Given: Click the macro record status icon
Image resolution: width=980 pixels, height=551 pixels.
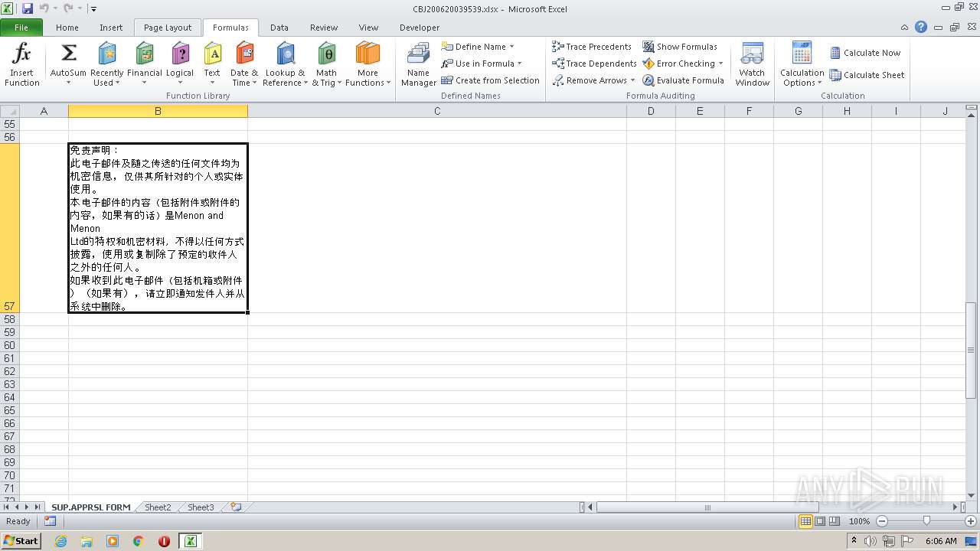Looking at the screenshot, I should 50,521.
